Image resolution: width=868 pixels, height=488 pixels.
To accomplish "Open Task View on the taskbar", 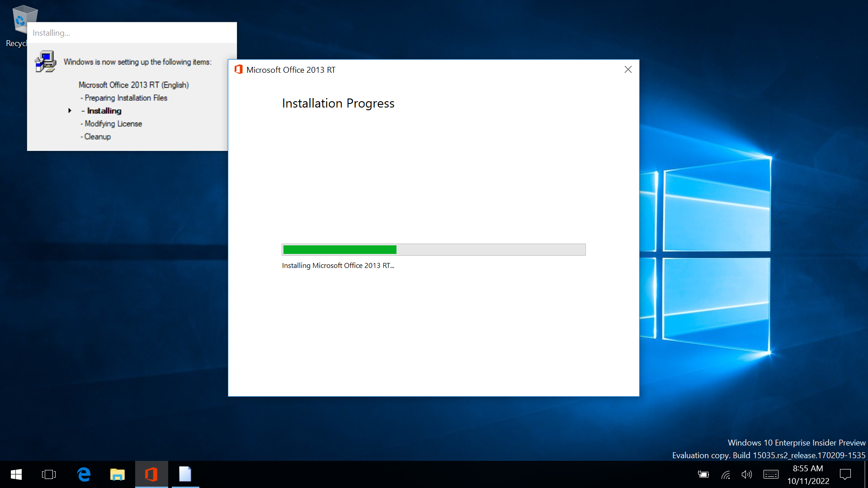I will 49,474.
